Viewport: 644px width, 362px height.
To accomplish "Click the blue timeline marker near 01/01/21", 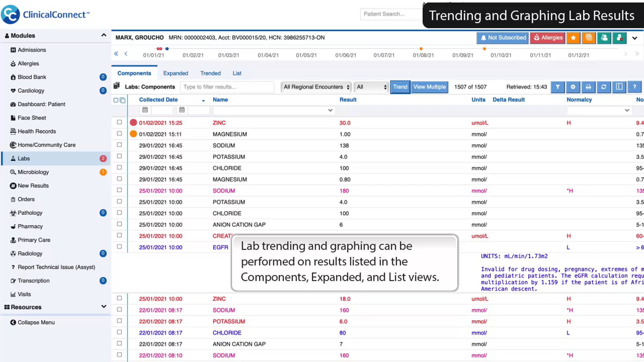I will coord(167,49).
